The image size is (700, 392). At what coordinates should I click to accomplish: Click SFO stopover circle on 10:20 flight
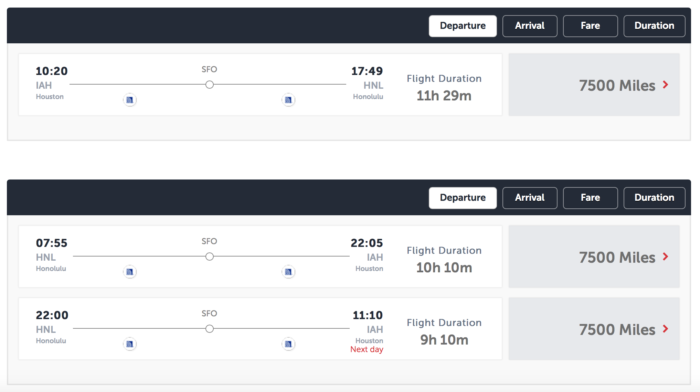click(x=209, y=84)
